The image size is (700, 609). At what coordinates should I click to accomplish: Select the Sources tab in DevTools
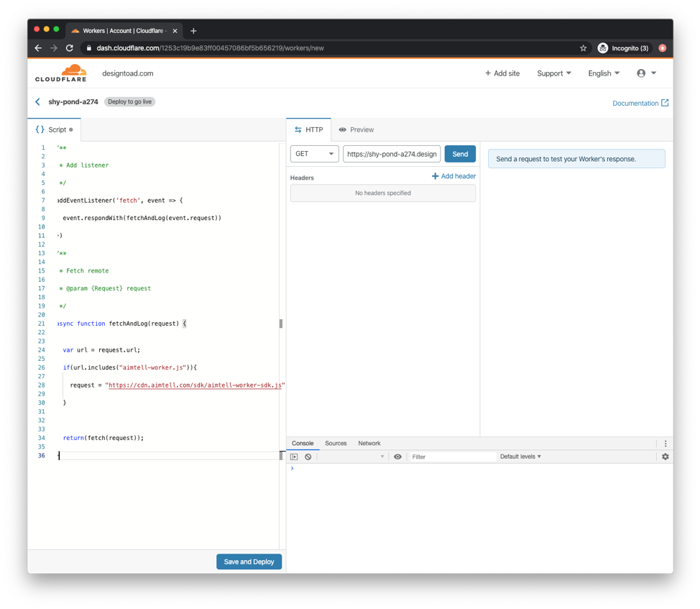336,444
